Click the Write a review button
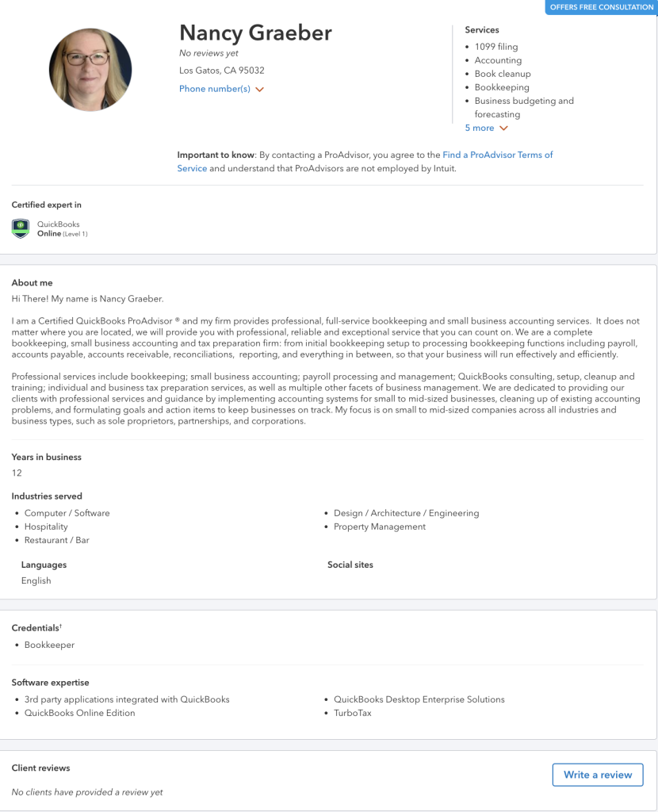This screenshot has width=658, height=812. (x=598, y=775)
